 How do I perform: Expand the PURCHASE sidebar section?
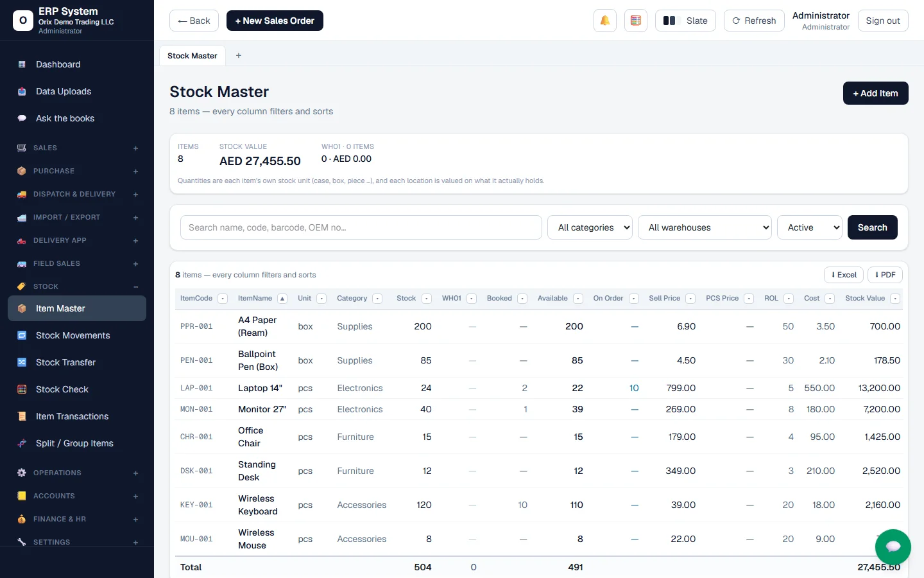pos(77,171)
